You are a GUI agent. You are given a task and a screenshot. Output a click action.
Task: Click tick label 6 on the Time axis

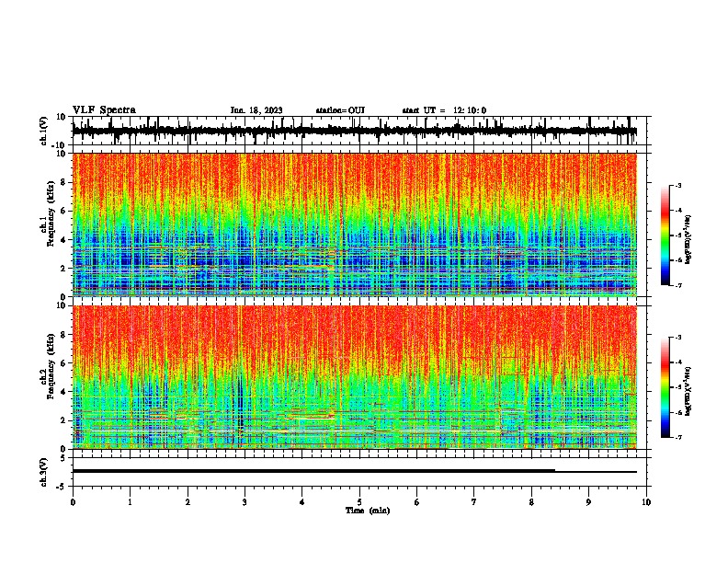417,502
